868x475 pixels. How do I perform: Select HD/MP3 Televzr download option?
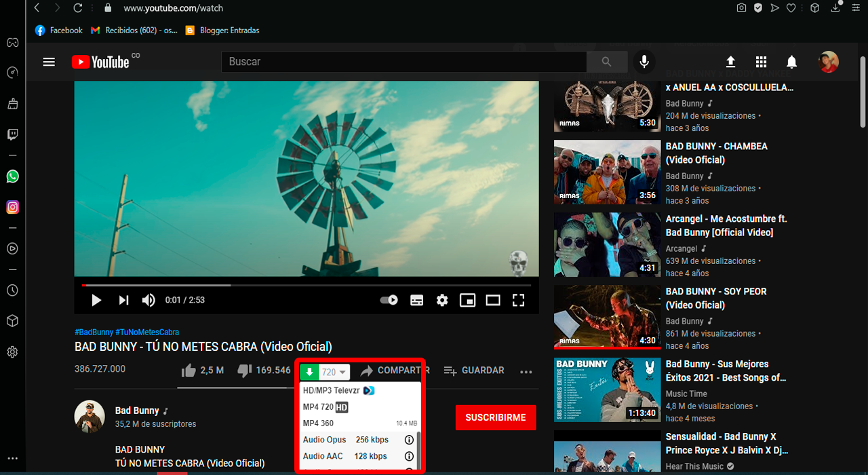(x=359, y=391)
